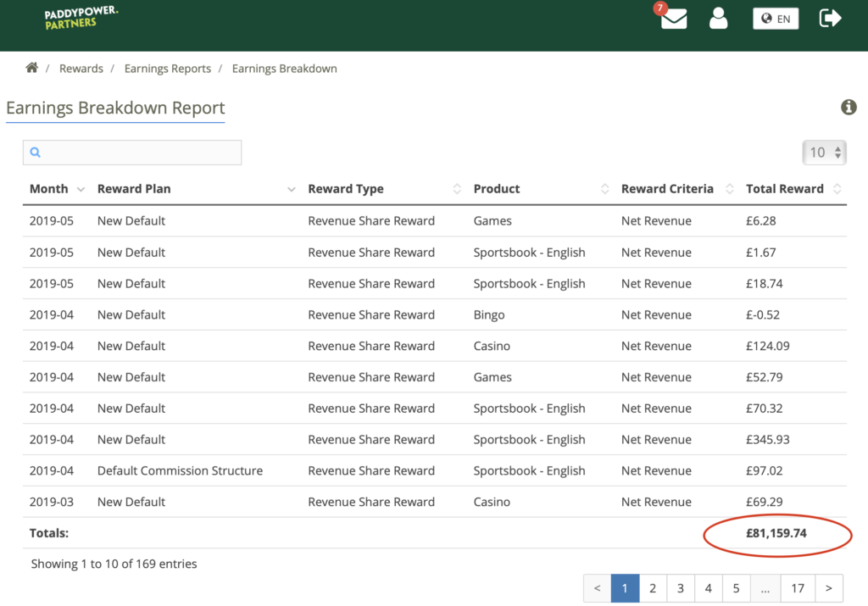
Task: Click the report info icon
Action: [849, 108]
